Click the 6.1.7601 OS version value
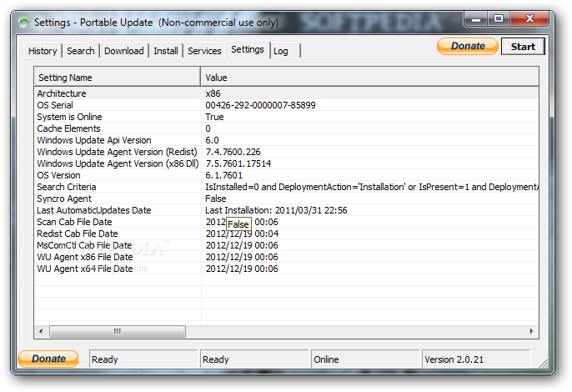The height and width of the screenshot is (392, 572). (224, 175)
